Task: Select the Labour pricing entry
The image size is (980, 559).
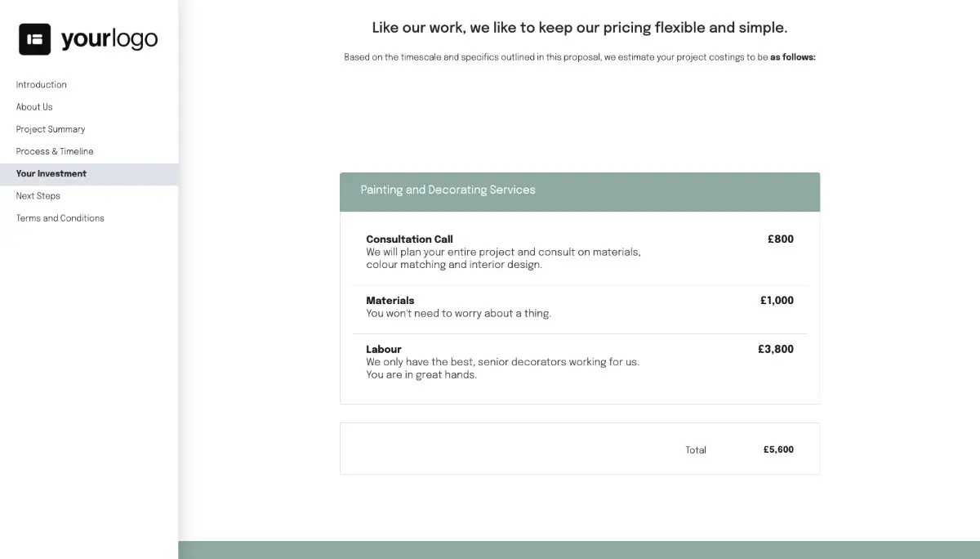Action: tap(383, 349)
